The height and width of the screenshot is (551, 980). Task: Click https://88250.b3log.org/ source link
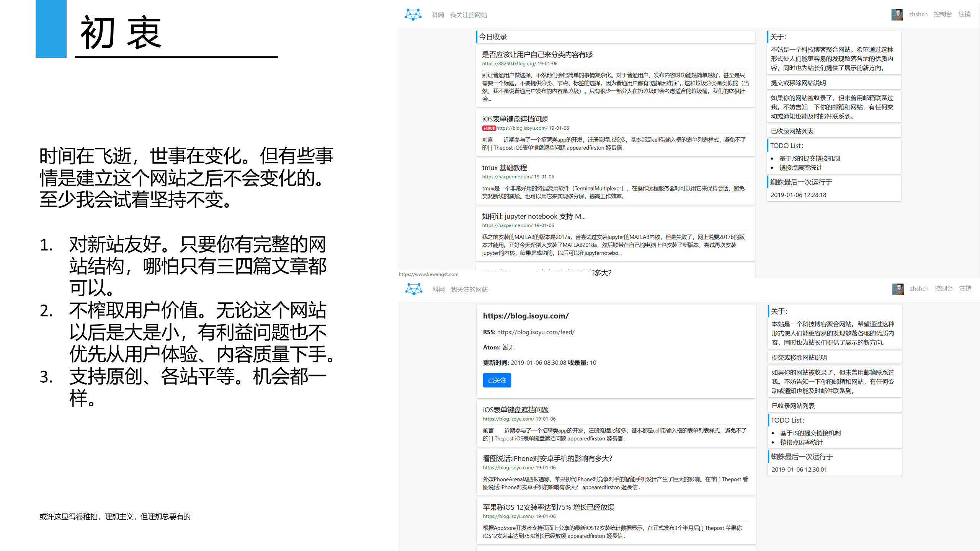(x=509, y=64)
